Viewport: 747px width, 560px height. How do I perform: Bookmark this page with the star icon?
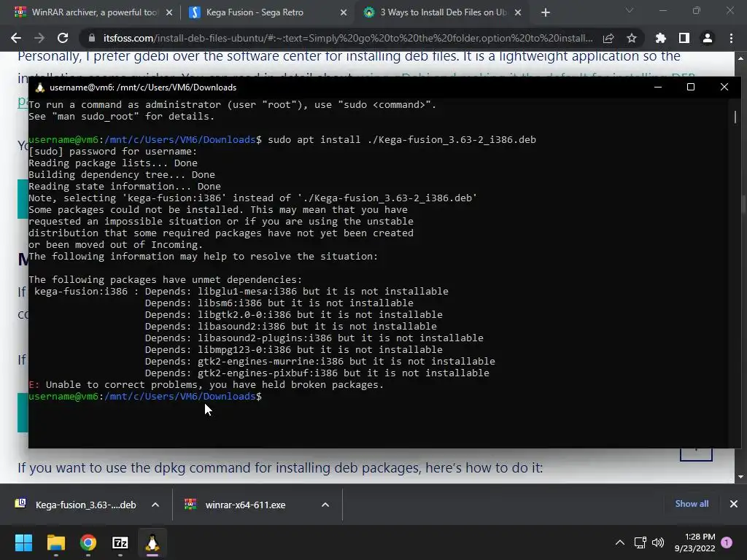632,38
